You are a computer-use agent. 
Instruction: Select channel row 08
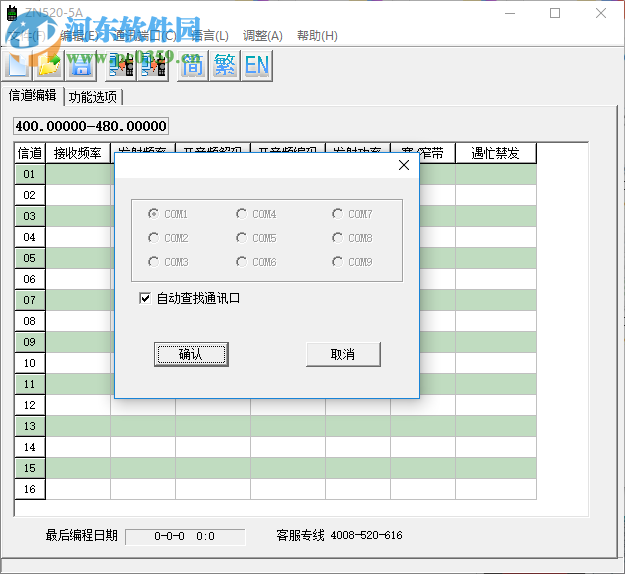tap(29, 321)
